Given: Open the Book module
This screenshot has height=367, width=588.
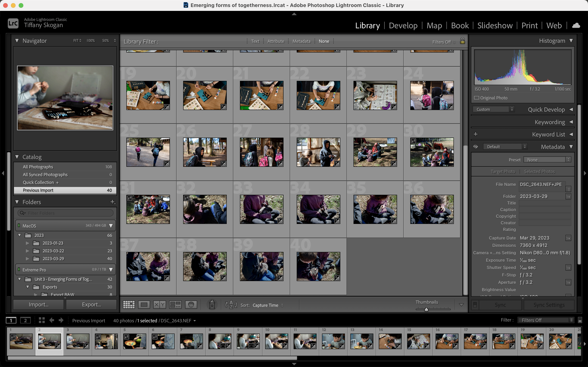Looking at the screenshot, I should click(460, 25).
